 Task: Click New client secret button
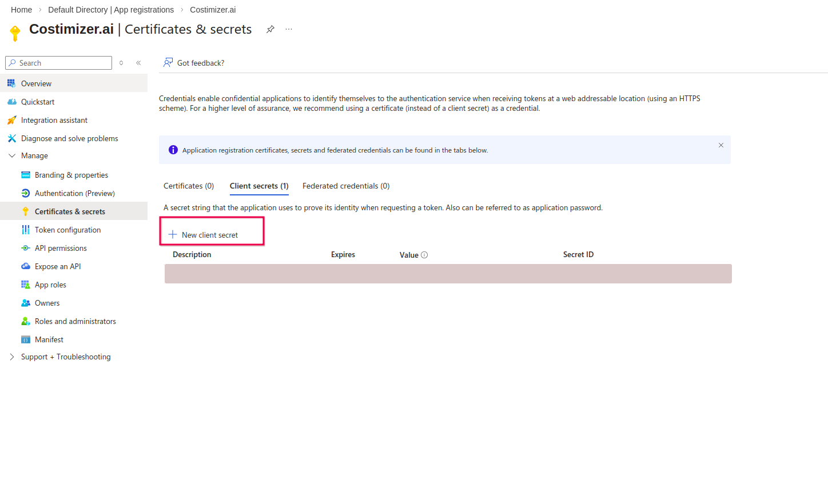(x=204, y=235)
